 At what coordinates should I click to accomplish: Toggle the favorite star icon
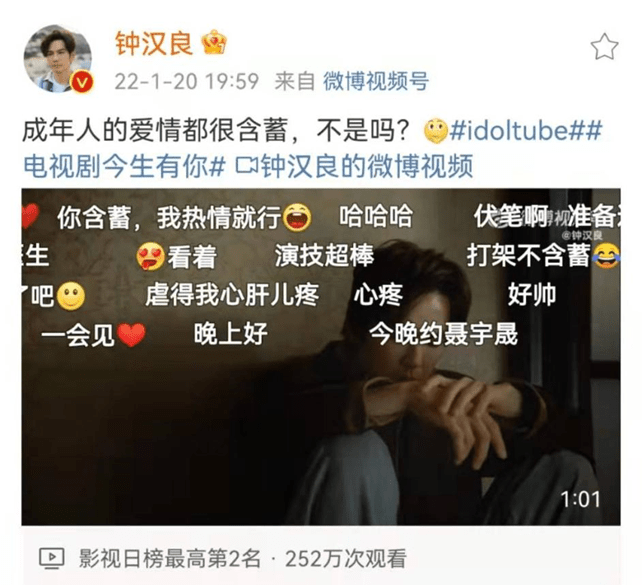coord(604,47)
